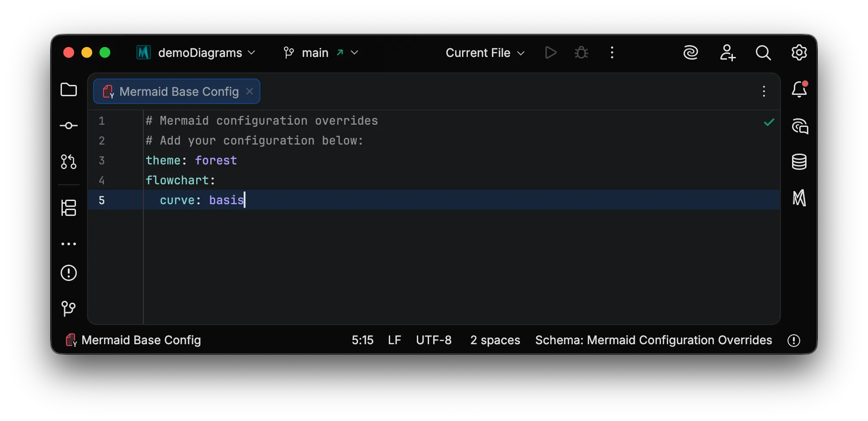The image size is (868, 421).
Task: Open the Pull Requests tool window
Action: [x=68, y=162]
